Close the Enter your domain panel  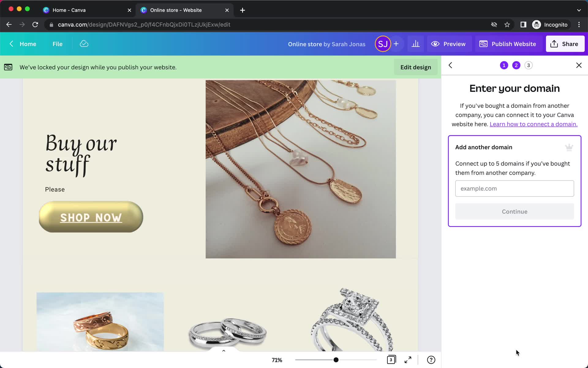pos(579,65)
